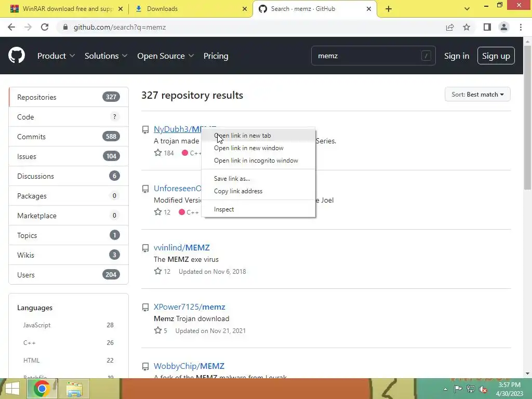Click the slash shortcut icon in search box
The width and height of the screenshot is (532, 399).
(x=426, y=56)
